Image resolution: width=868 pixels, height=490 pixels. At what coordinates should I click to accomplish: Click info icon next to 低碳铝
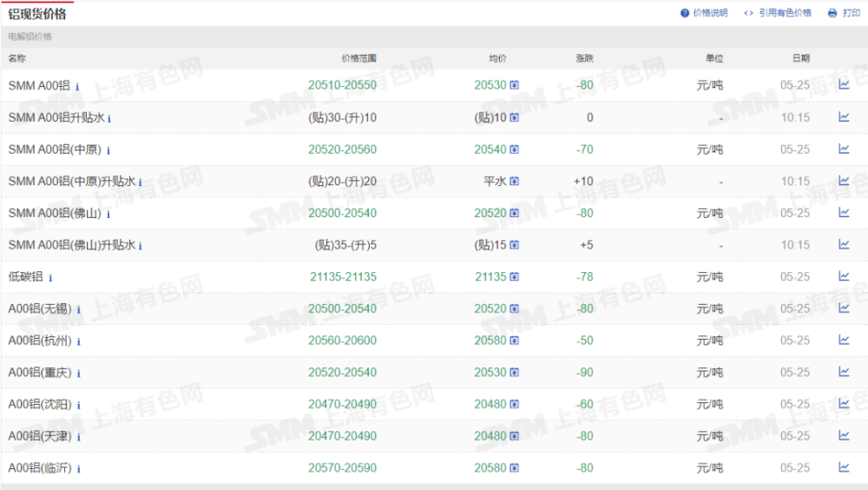pos(50,278)
